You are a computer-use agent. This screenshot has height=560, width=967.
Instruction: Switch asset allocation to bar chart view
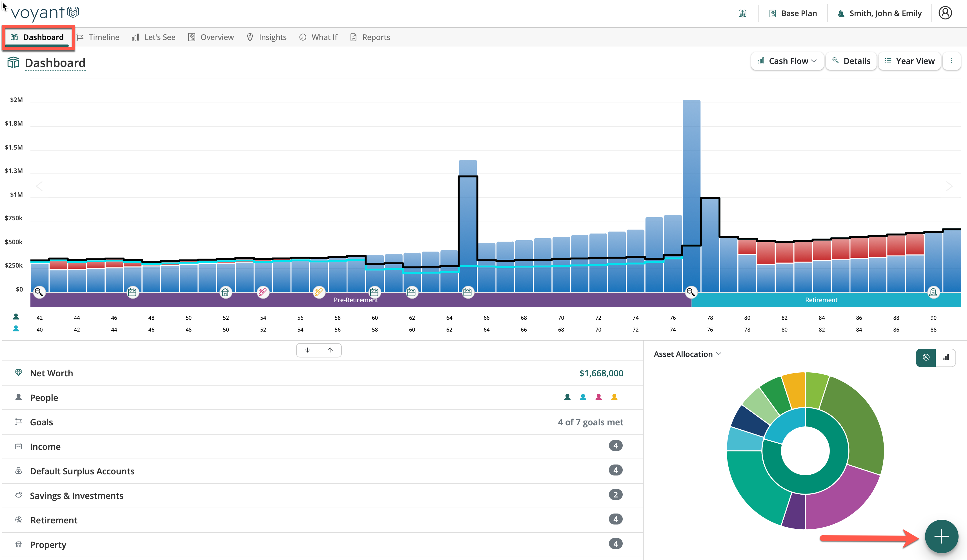pos(946,357)
